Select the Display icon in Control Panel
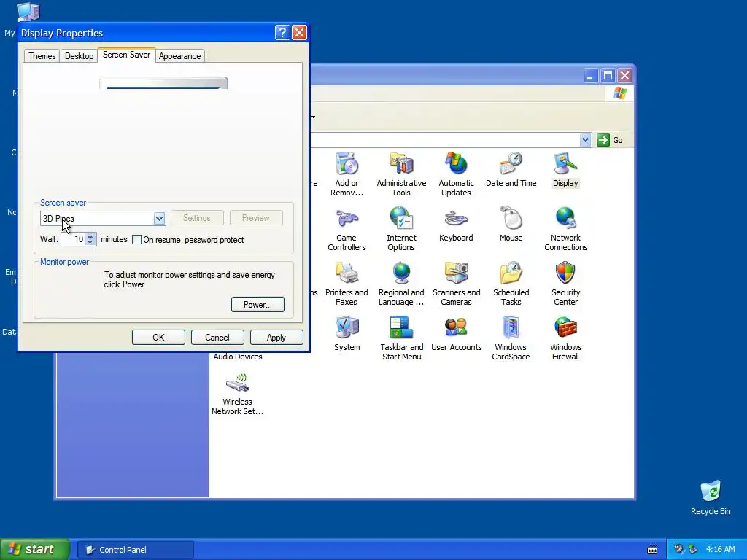The height and width of the screenshot is (560, 747). pyautogui.click(x=565, y=169)
